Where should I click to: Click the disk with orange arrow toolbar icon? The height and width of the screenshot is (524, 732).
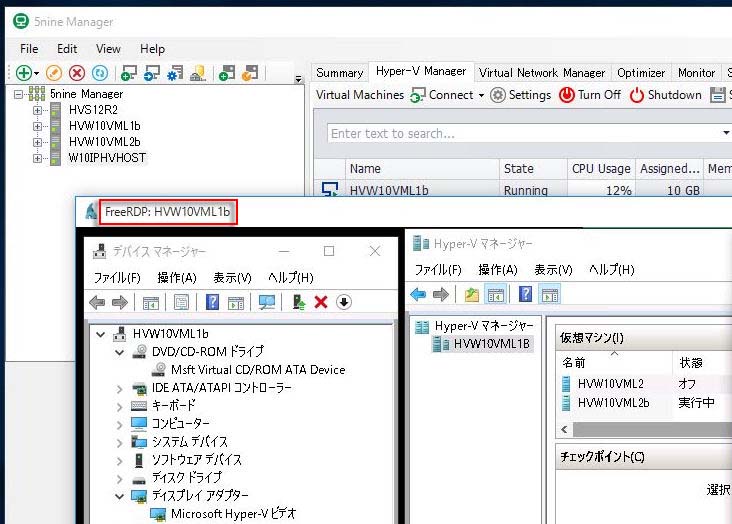point(250,73)
